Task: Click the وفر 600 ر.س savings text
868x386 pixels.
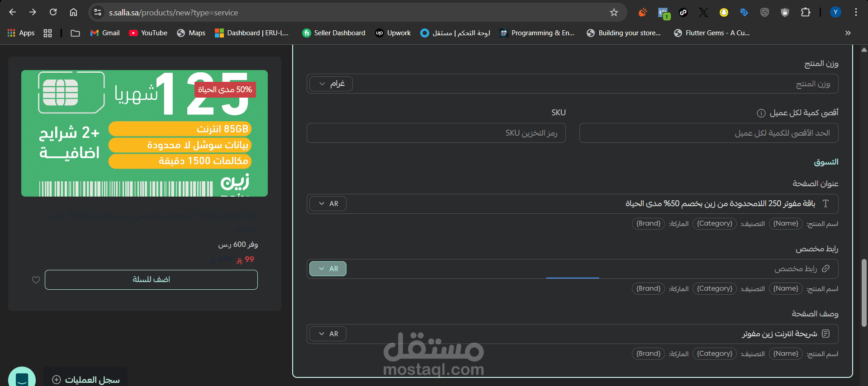Action: click(238, 245)
